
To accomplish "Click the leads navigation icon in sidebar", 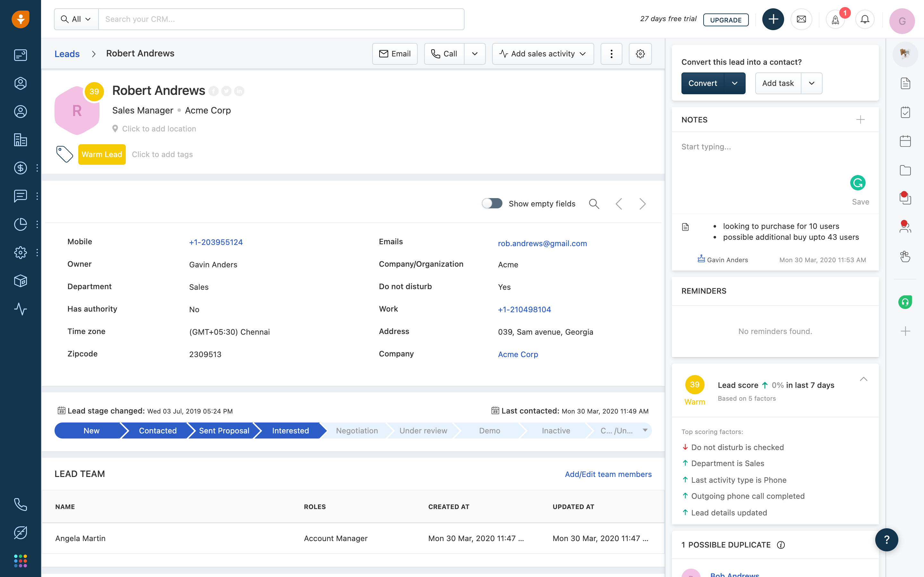I will (x=20, y=83).
